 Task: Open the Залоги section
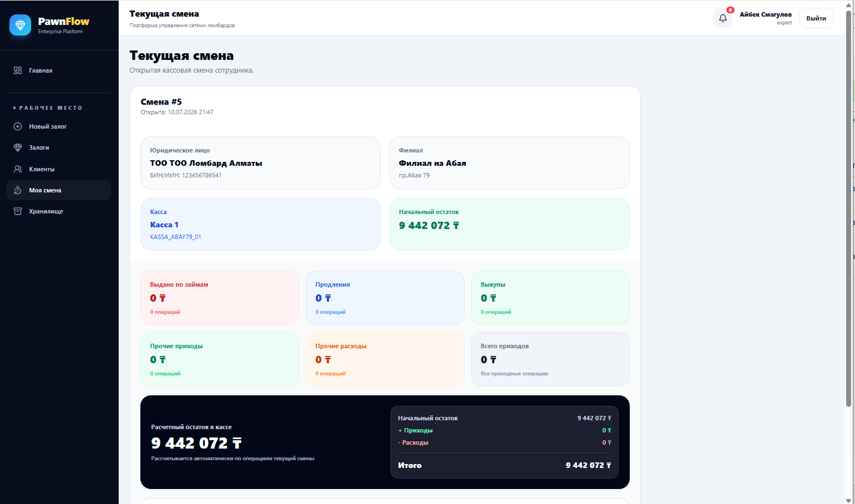click(58, 147)
